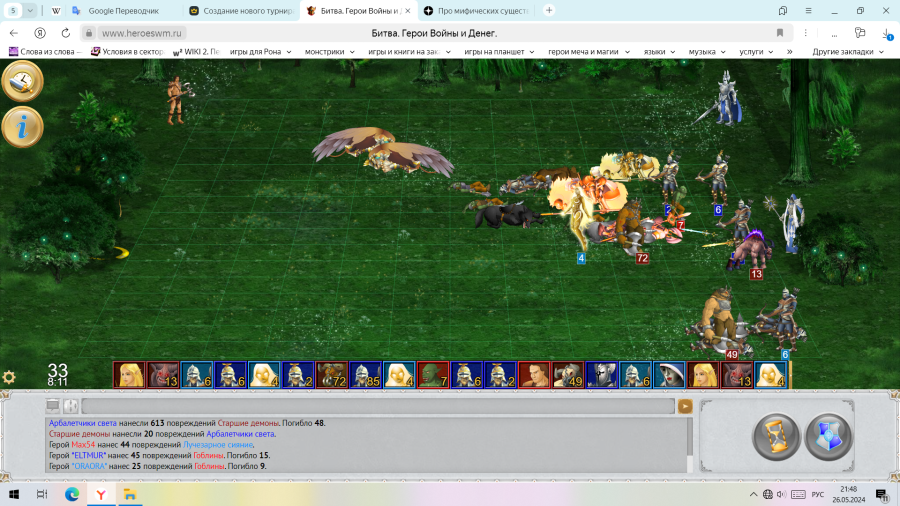This screenshot has height=506, width=900.
Task: Click the hourglass wait button
Action: click(x=776, y=437)
